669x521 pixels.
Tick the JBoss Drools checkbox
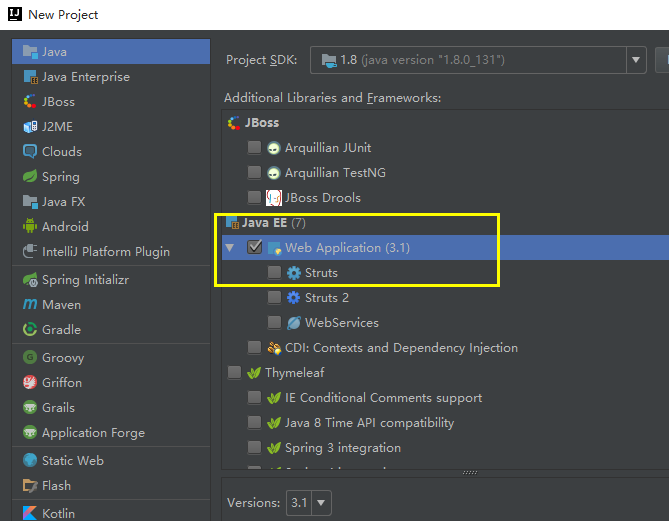point(254,198)
